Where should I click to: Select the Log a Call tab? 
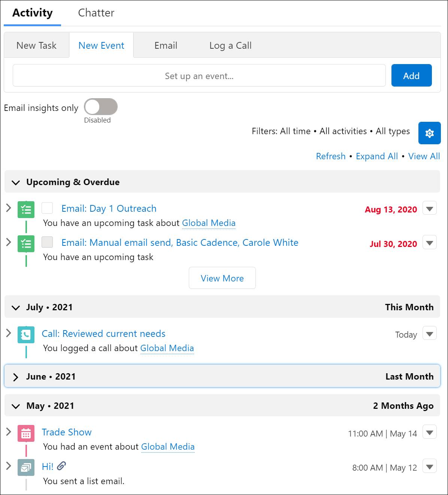point(230,45)
